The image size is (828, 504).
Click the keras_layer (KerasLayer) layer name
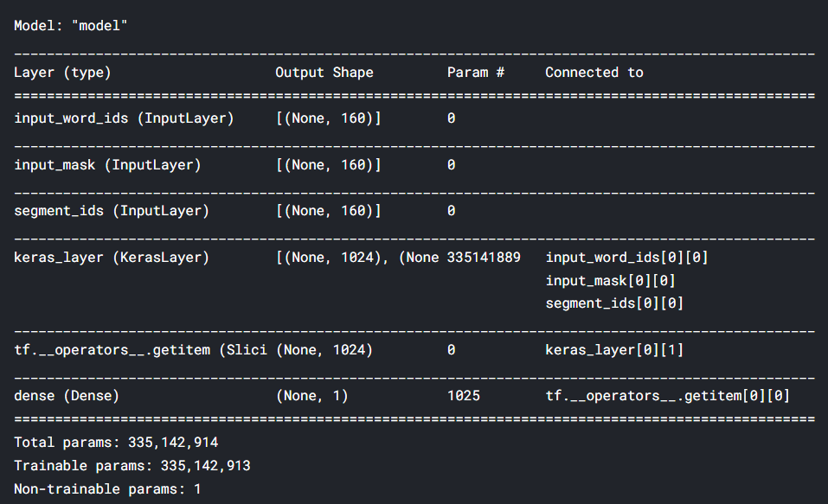pos(112,258)
